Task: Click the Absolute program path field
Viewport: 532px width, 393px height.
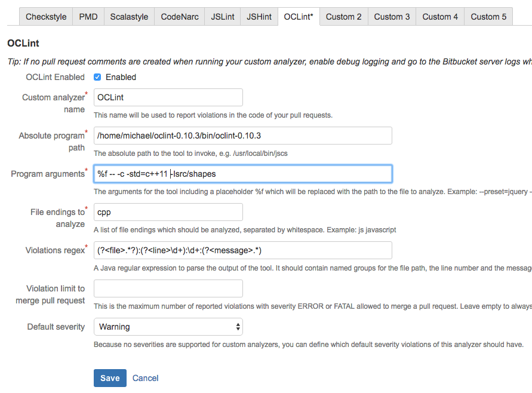Action: point(242,136)
